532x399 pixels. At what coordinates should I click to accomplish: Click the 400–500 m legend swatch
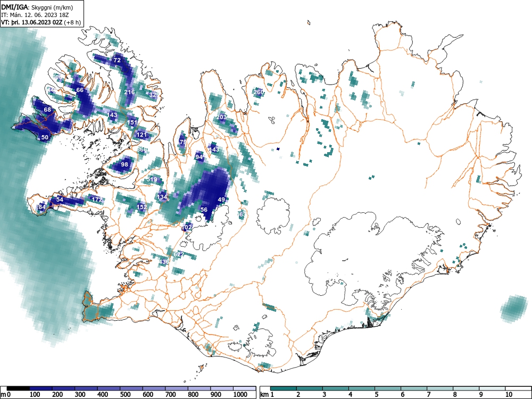point(109,388)
